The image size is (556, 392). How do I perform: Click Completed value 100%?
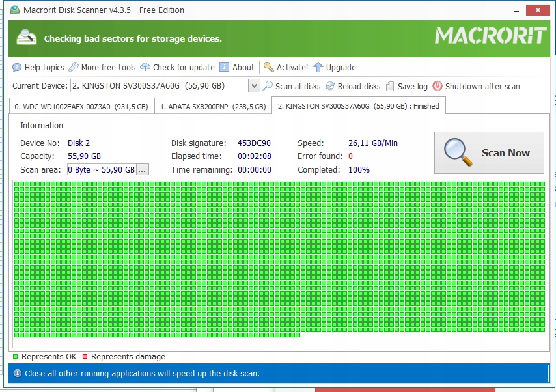point(359,169)
